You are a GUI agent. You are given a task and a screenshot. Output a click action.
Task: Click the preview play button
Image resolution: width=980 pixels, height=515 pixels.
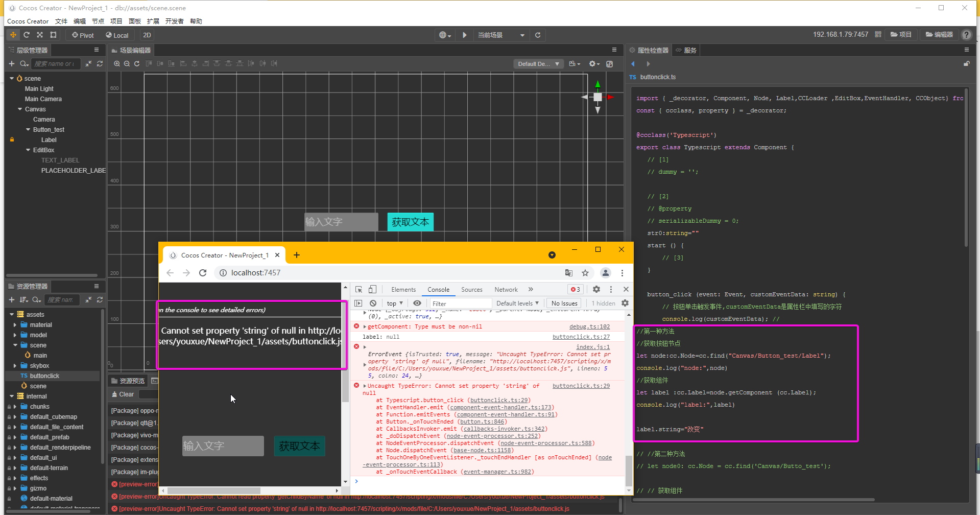pyautogui.click(x=464, y=35)
